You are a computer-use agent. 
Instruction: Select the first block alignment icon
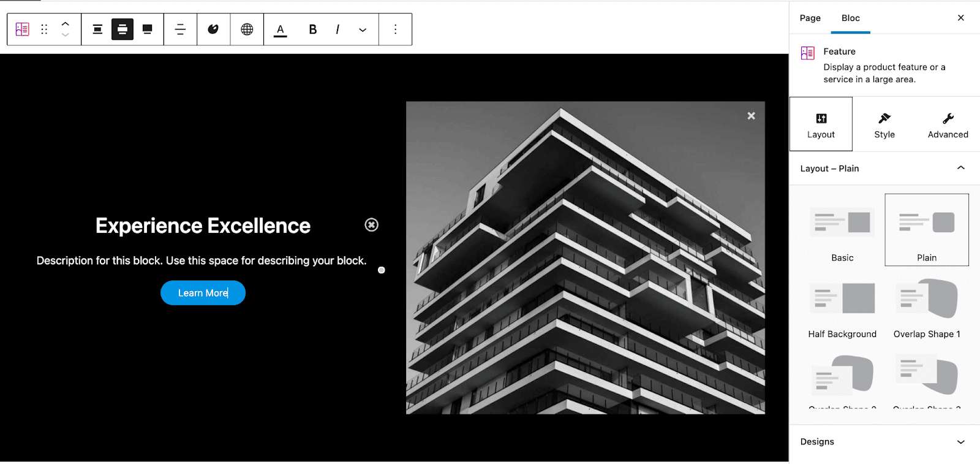click(x=97, y=29)
